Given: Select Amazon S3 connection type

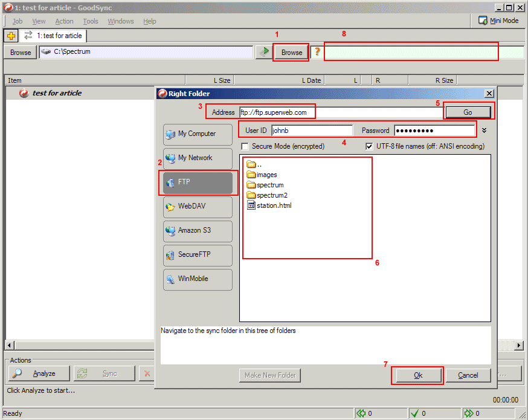Looking at the screenshot, I should point(198,231).
